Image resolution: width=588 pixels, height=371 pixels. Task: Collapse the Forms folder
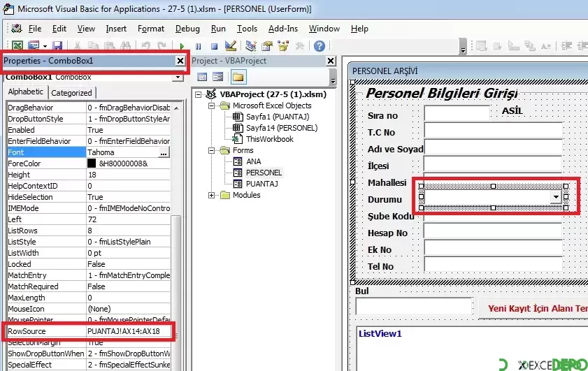pyautogui.click(x=212, y=151)
